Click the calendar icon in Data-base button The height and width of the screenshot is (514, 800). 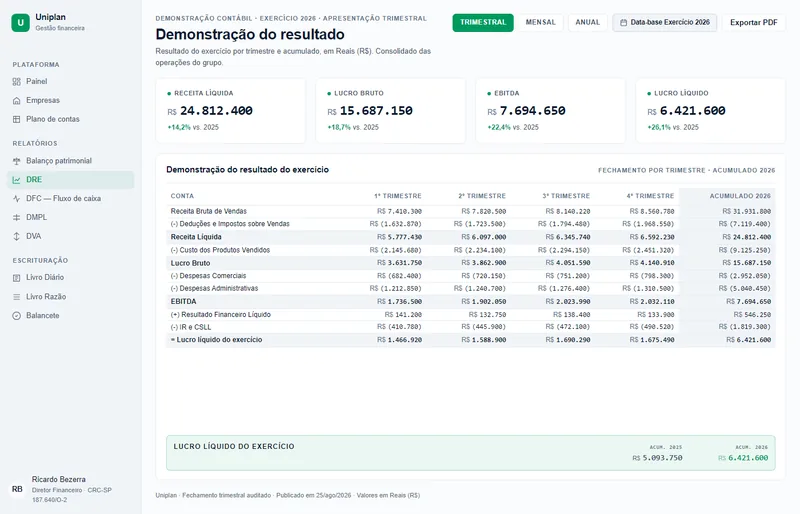tap(623, 22)
